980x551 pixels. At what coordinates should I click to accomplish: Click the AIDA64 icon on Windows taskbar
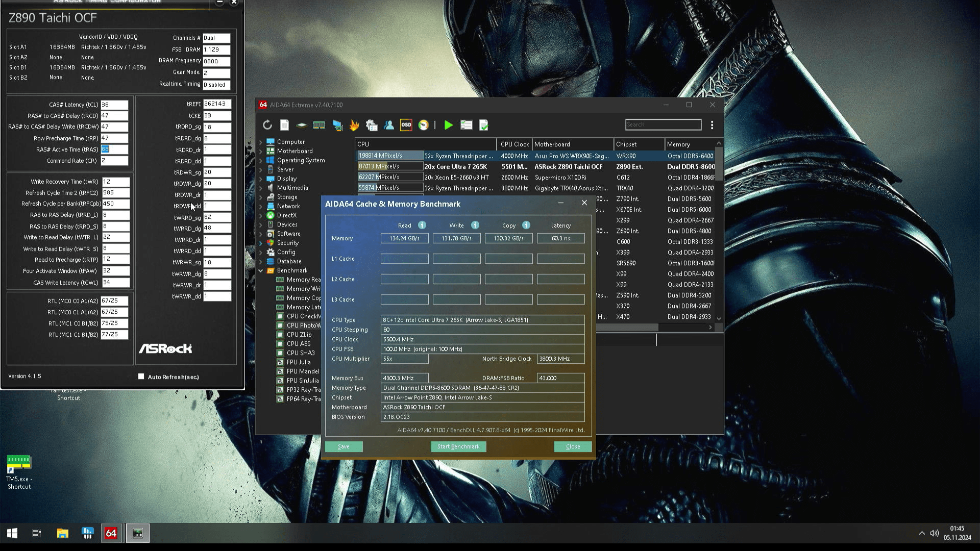click(x=111, y=533)
